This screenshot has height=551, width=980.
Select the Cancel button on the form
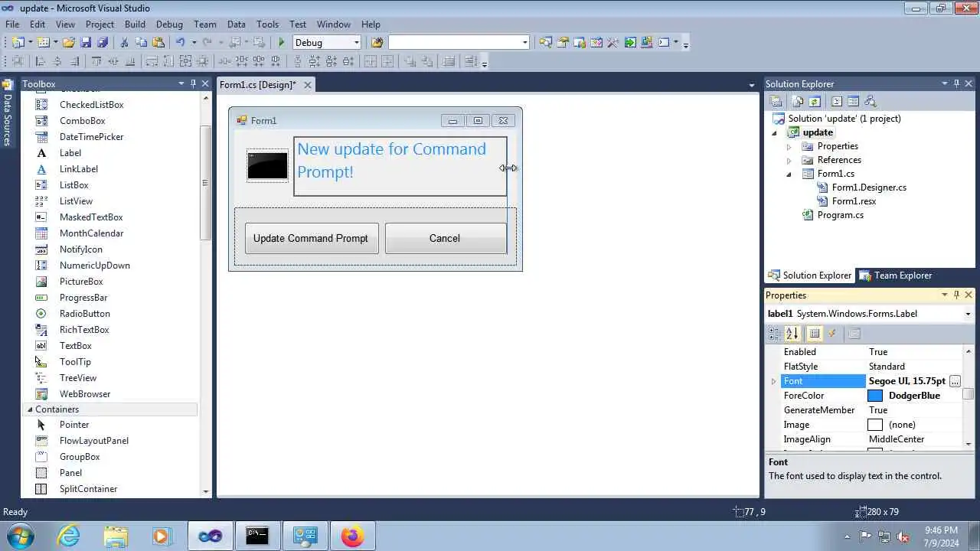445,238
